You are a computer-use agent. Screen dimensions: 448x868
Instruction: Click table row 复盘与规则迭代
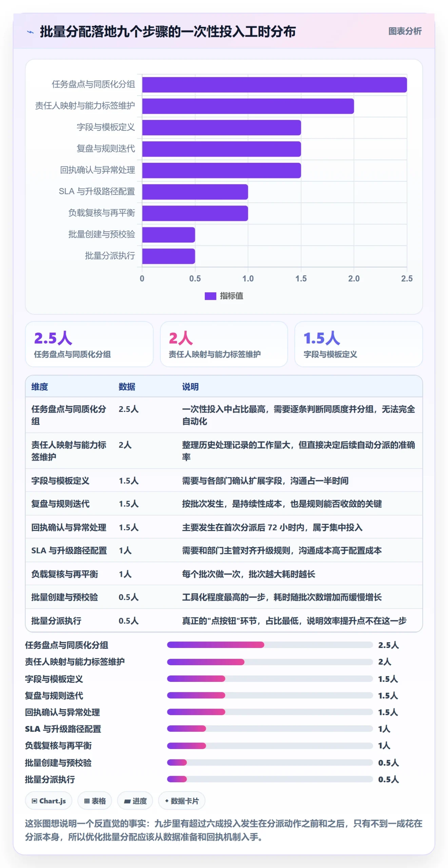click(x=224, y=504)
